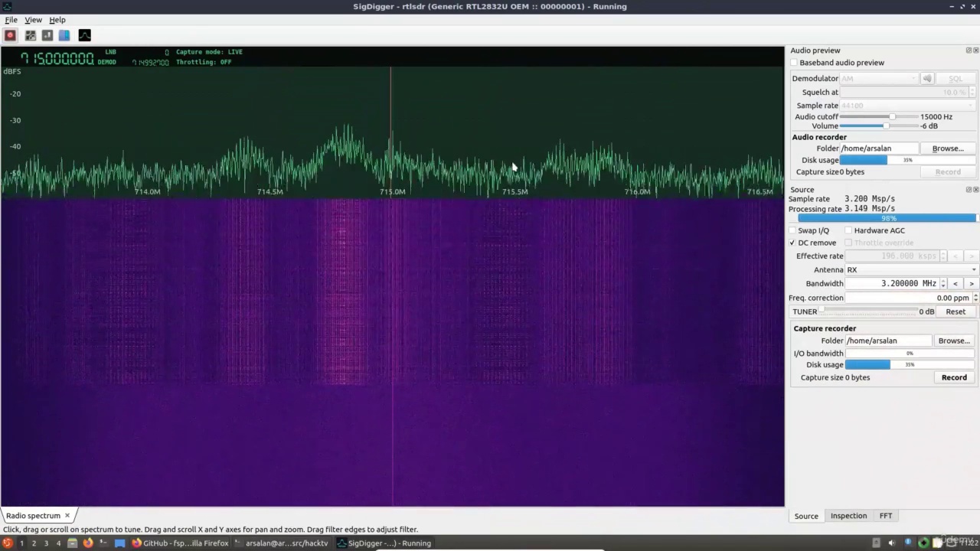Click the Squelch at spinner arrows
Image resolution: width=980 pixels, height=551 pixels.
point(972,92)
